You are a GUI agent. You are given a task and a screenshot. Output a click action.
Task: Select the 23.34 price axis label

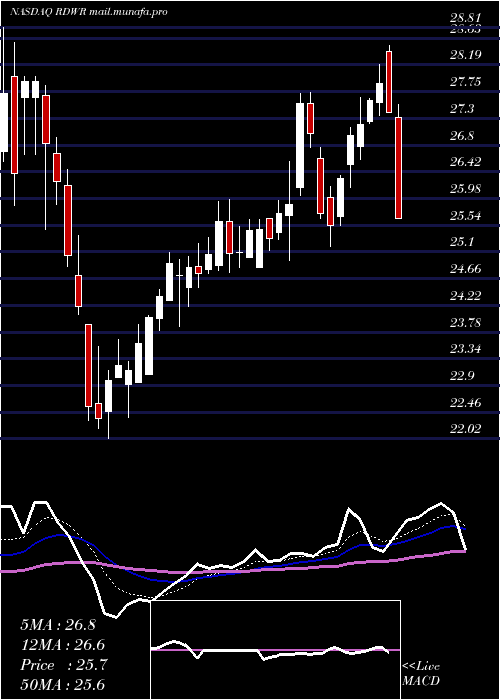coord(465,349)
